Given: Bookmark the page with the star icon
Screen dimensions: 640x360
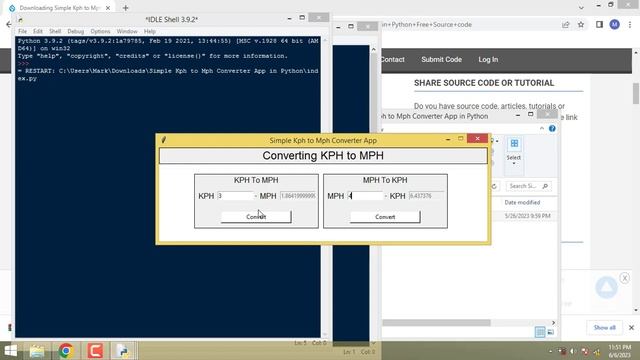Looking at the screenshot, I should click(x=581, y=24).
